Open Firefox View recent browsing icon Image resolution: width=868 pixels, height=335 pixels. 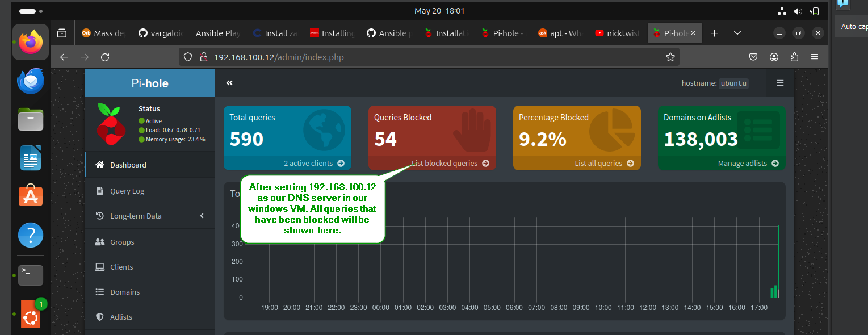pos(61,33)
